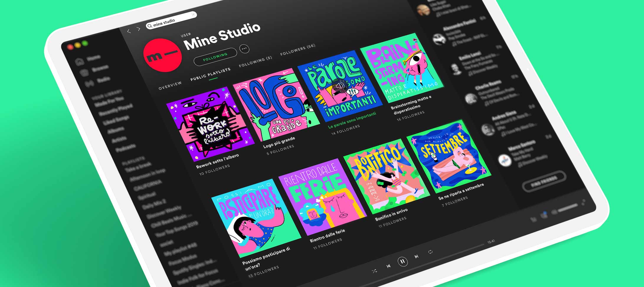The image size is (644, 287).
Task: Open Albums in the sidebar
Action: click(116, 130)
